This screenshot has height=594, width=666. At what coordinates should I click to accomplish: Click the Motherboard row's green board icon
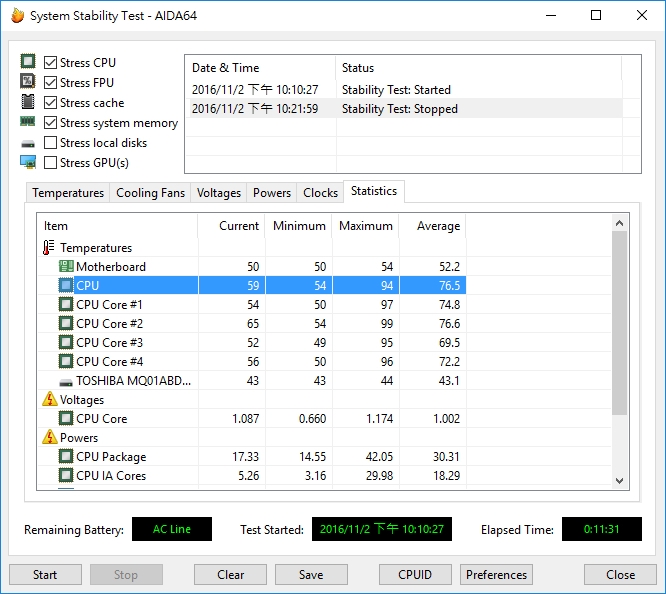coord(66,266)
